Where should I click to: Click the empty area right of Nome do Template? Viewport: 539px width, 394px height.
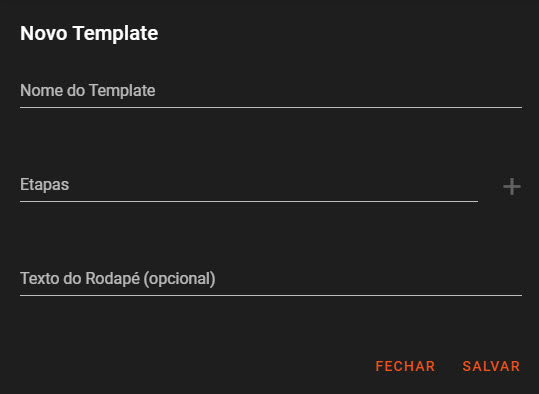[x=339, y=91]
